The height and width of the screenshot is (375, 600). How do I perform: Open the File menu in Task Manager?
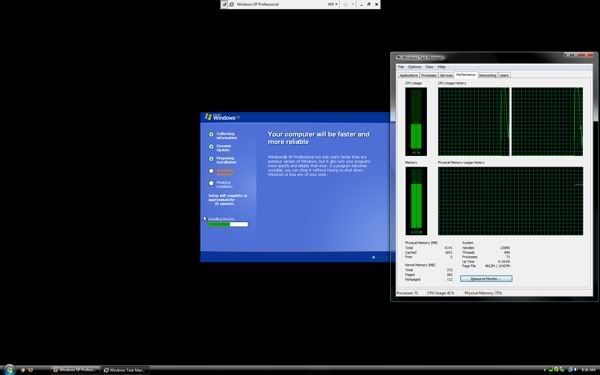pyautogui.click(x=401, y=67)
